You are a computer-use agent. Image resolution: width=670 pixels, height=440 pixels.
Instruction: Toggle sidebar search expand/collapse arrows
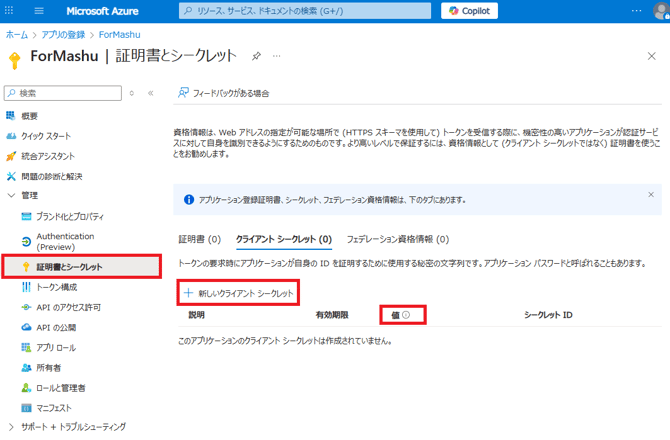(x=132, y=93)
